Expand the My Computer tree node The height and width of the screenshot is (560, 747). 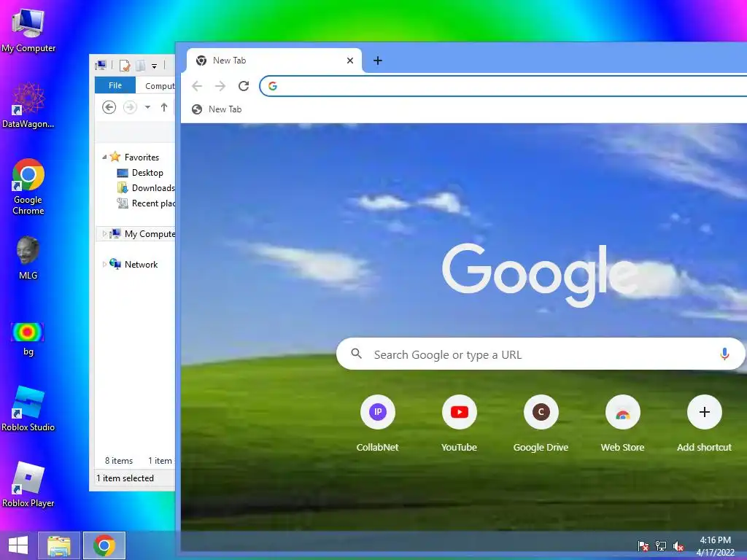pos(104,233)
